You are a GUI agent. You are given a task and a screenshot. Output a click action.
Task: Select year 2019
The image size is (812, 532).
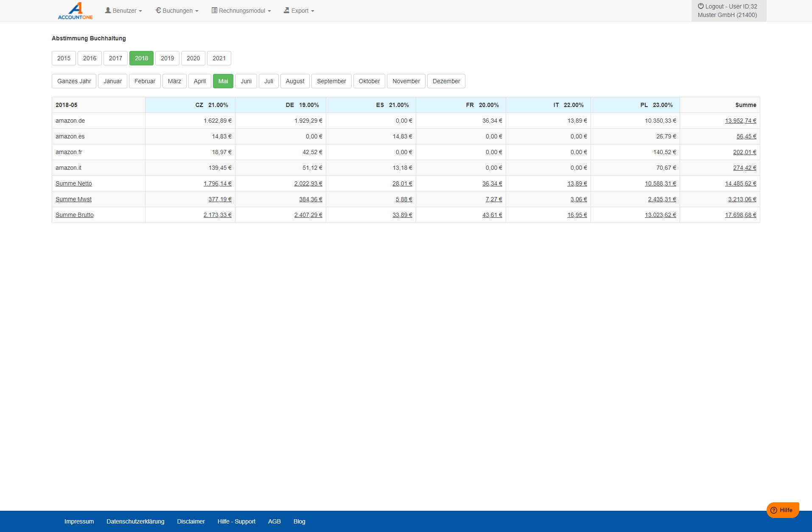167,58
